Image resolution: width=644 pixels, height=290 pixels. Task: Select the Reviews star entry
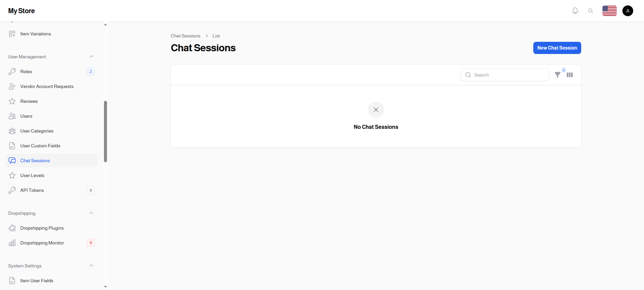click(x=29, y=101)
